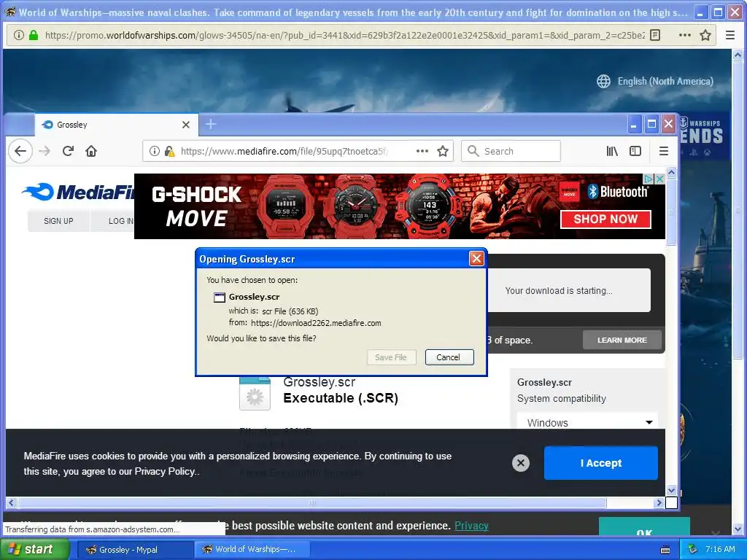Click LEARN MORE button
Screen dimensions: 747x560
click(x=622, y=340)
